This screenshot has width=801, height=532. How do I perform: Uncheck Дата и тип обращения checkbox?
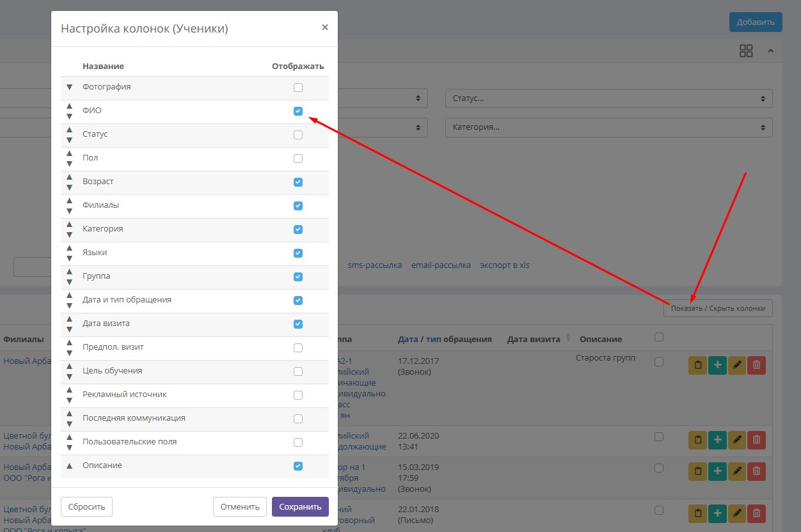click(298, 301)
